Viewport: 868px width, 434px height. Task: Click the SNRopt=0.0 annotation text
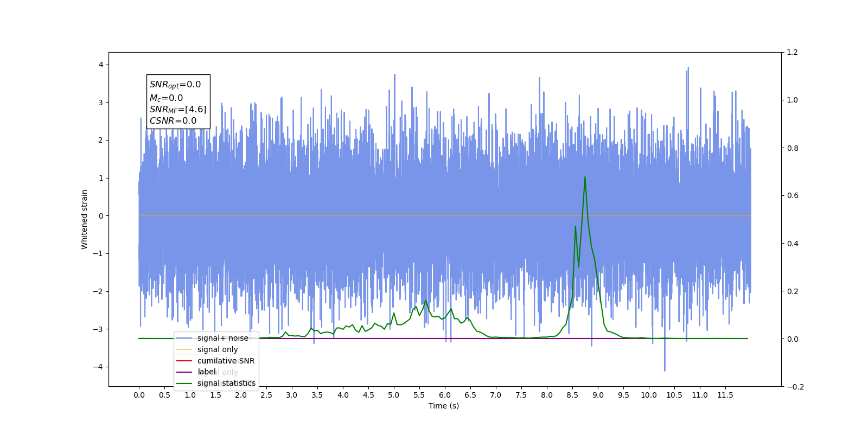175,85
